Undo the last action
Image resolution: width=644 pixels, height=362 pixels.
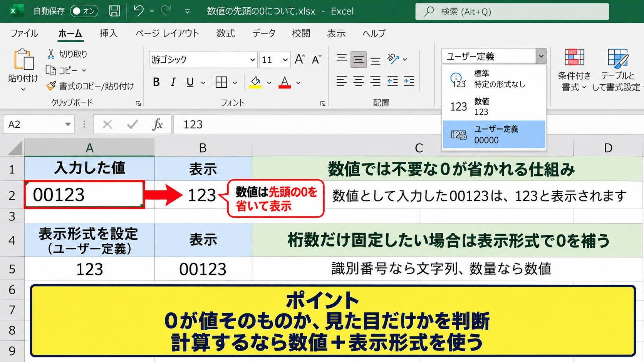(138, 11)
